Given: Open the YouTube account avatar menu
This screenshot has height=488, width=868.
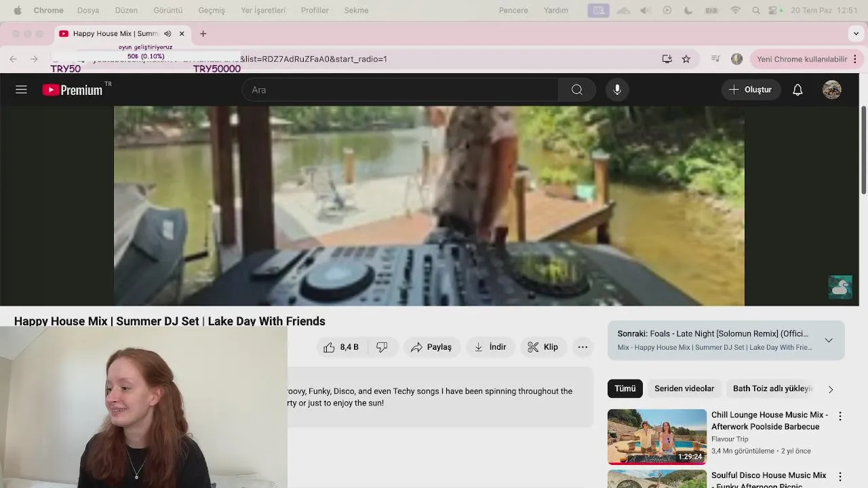Looking at the screenshot, I should coord(832,89).
